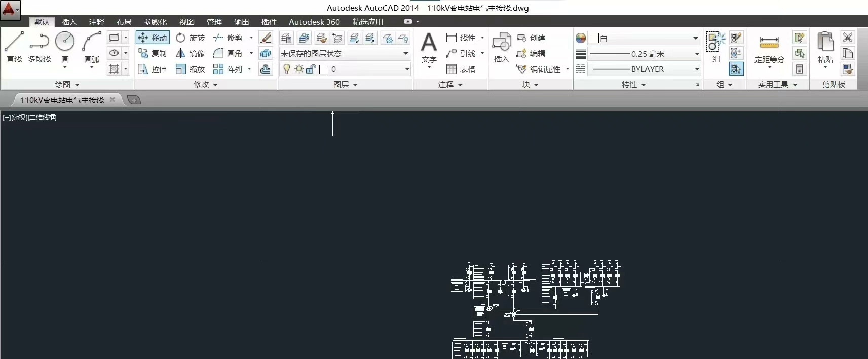
Task: Activate the 镜像 mirror command
Action: (191, 53)
